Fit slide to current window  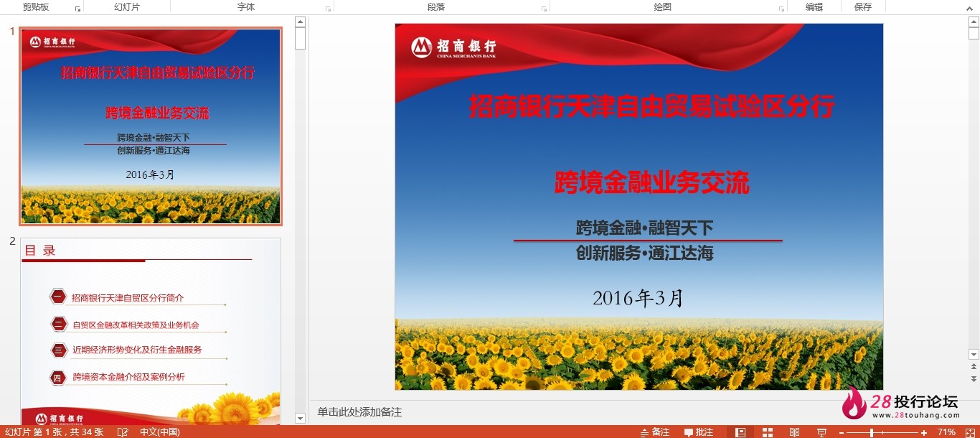click(970, 432)
